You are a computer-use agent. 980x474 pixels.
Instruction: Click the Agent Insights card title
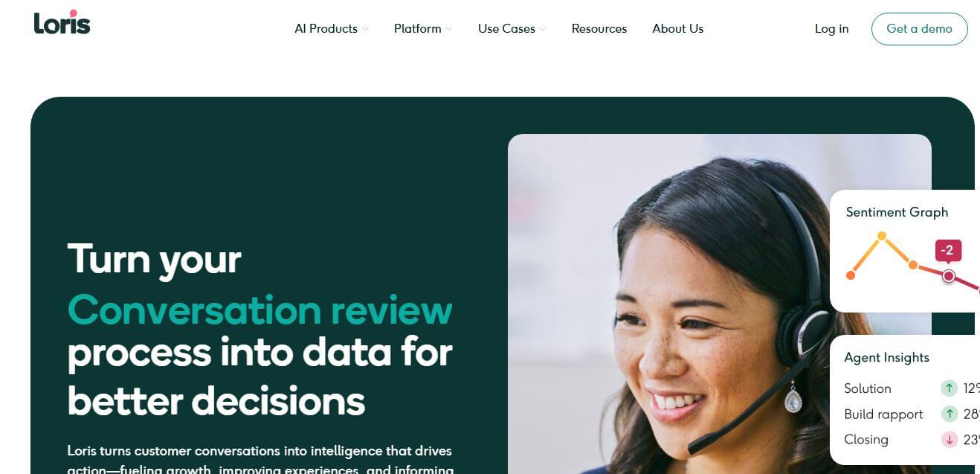point(886,357)
